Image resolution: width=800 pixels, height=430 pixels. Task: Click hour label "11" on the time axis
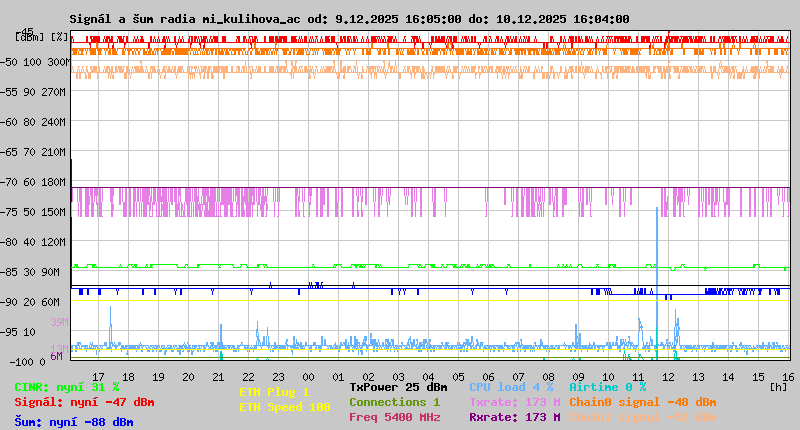638,377
